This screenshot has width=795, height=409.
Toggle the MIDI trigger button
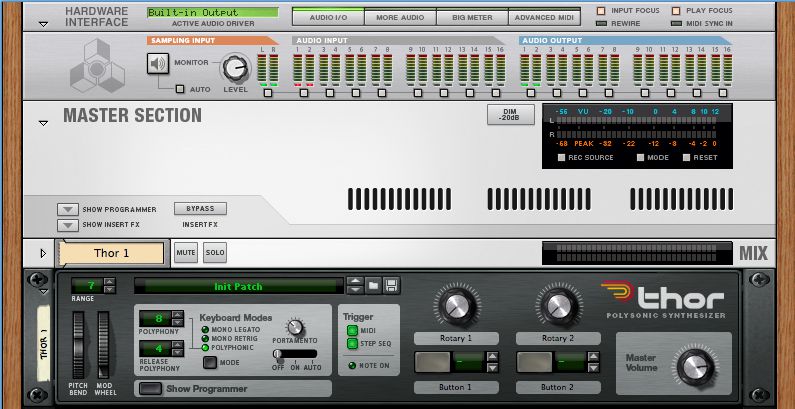(352, 330)
